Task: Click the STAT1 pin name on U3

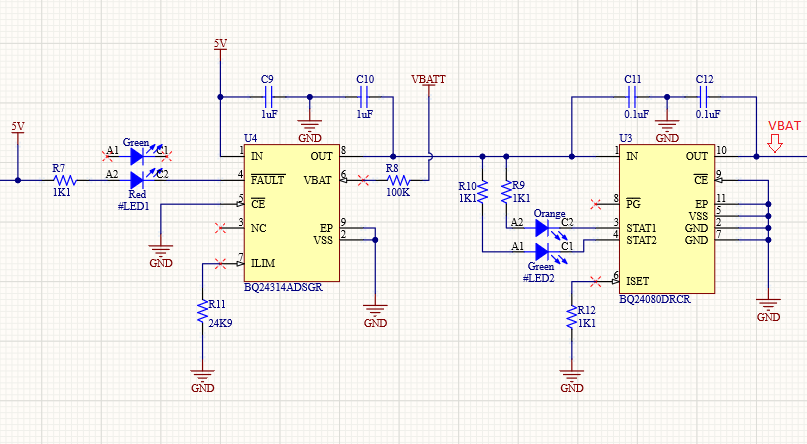Action: coord(641,228)
